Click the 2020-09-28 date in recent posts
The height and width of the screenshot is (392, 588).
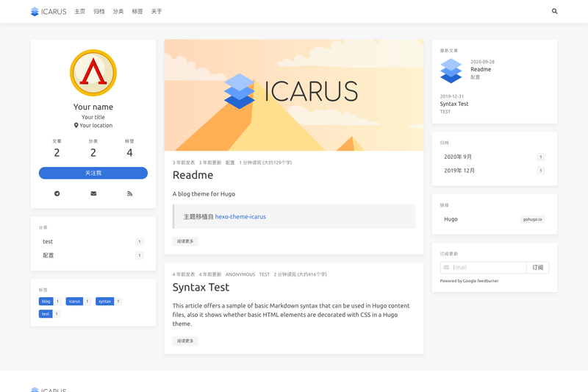(483, 62)
